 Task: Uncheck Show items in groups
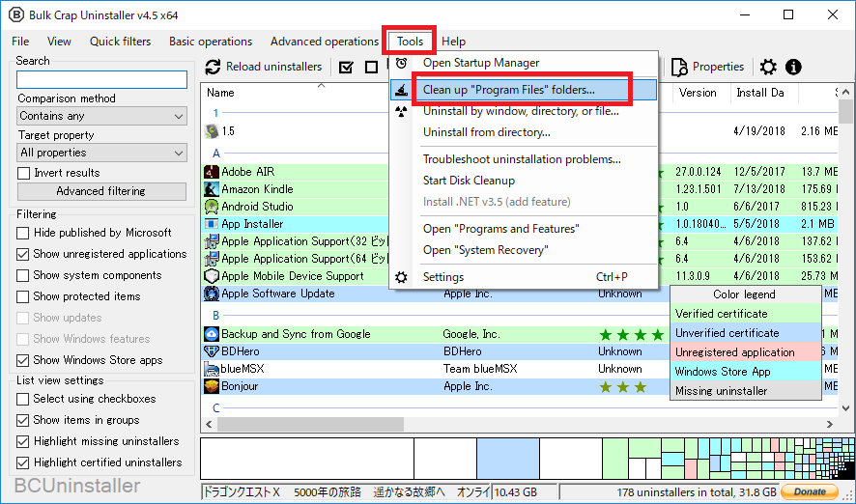pos(23,421)
